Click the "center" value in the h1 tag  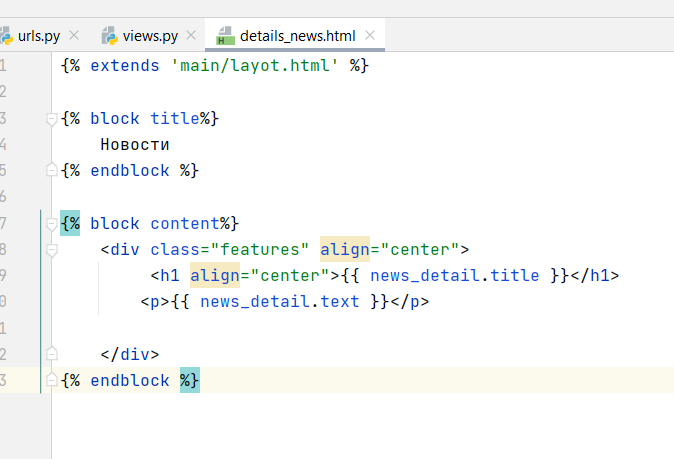(290, 275)
